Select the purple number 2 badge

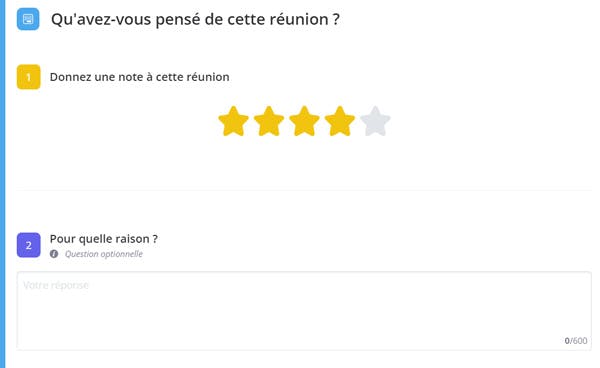[29, 245]
